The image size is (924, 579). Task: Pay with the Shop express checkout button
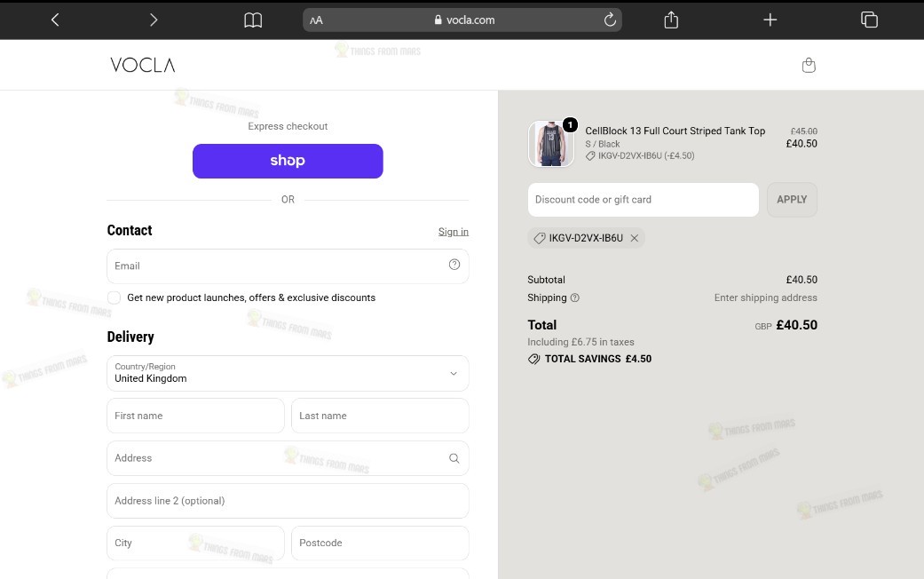click(x=288, y=161)
